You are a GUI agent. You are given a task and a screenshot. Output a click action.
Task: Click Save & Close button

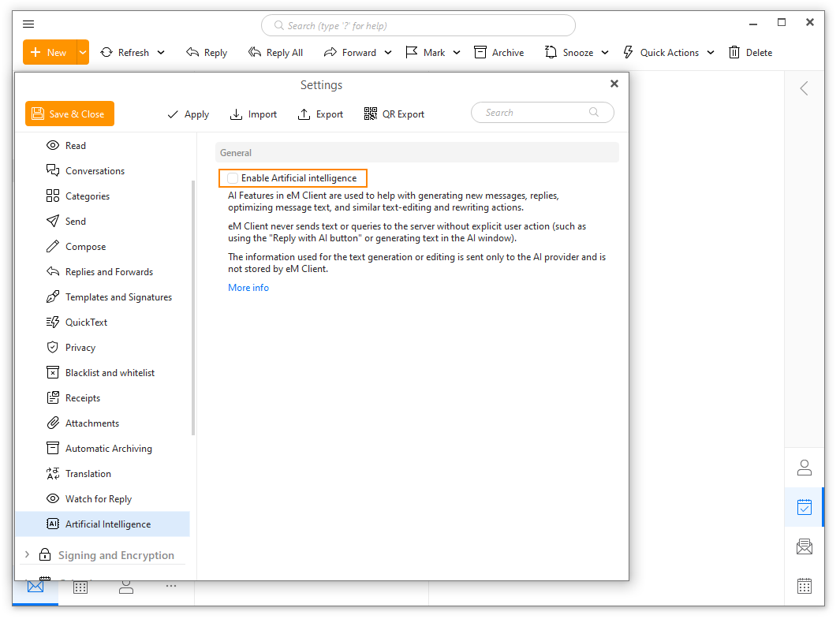[69, 114]
